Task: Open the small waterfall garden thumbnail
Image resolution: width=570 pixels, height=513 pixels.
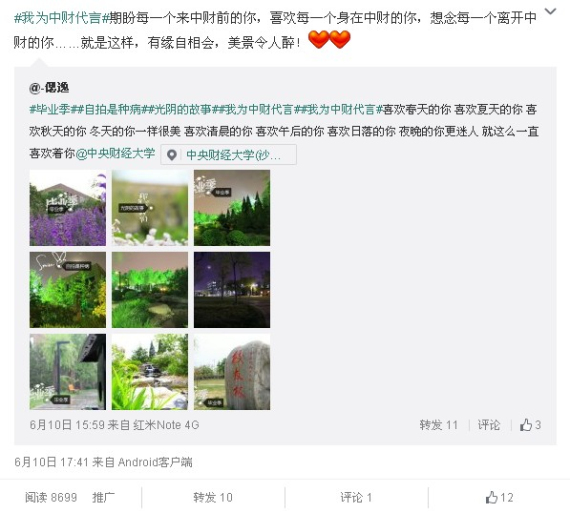Action: coord(150,372)
